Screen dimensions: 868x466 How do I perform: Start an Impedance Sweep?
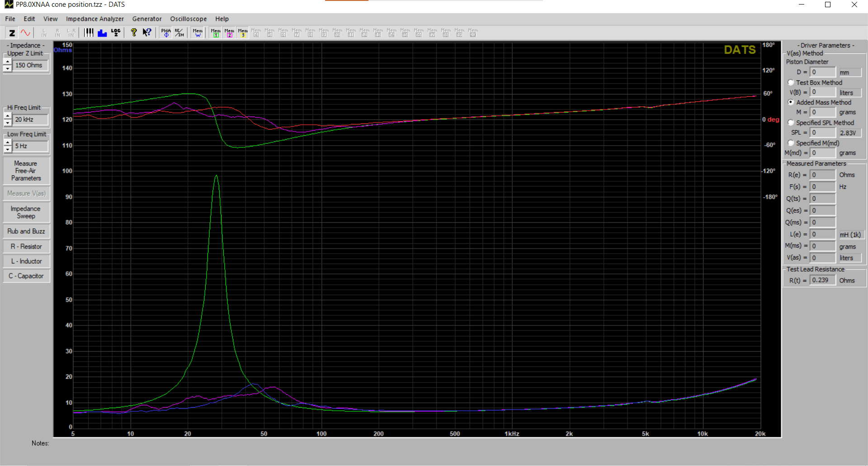pos(26,212)
